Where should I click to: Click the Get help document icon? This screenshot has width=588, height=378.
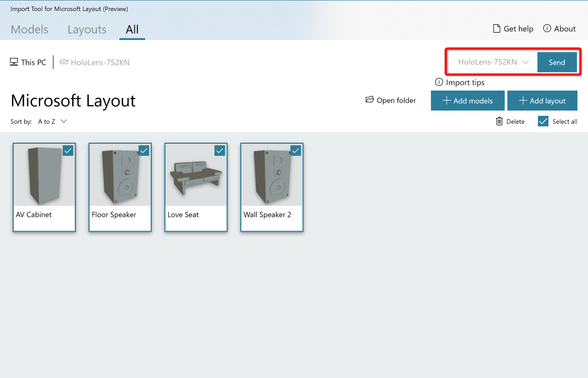[496, 29]
